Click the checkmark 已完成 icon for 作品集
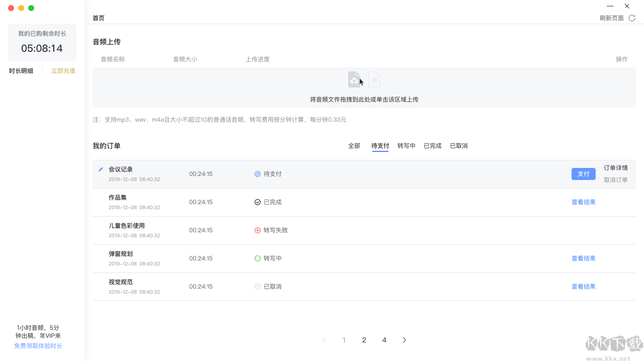This screenshot has width=644, height=362. pos(257,202)
